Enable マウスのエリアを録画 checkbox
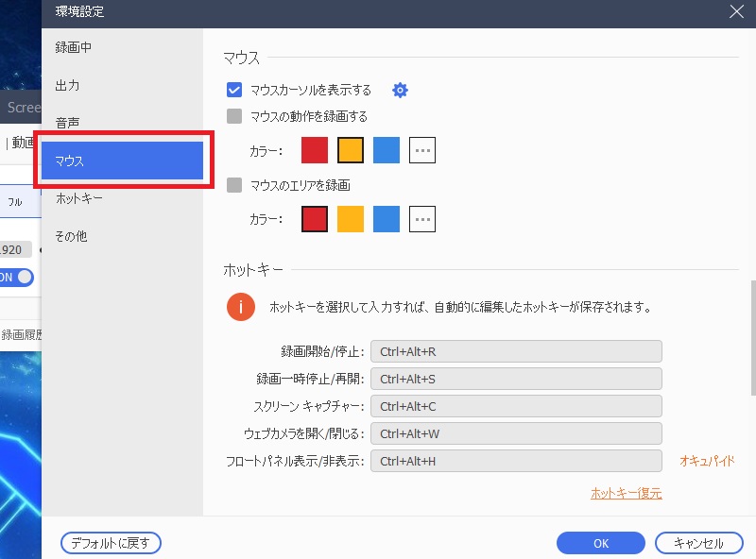This screenshot has width=756, height=559. pyautogui.click(x=234, y=185)
